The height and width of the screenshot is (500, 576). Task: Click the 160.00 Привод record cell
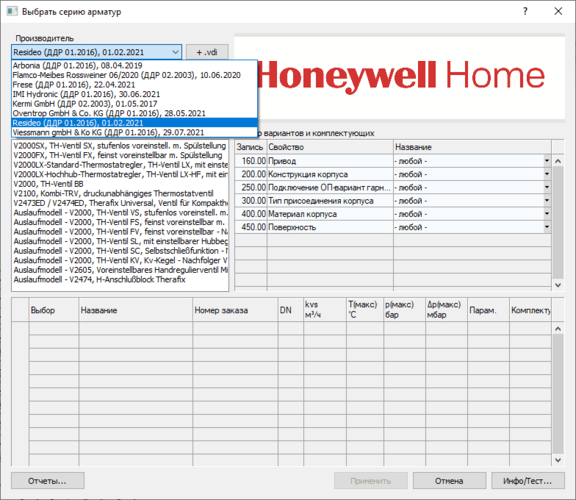click(x=251, y=161)
